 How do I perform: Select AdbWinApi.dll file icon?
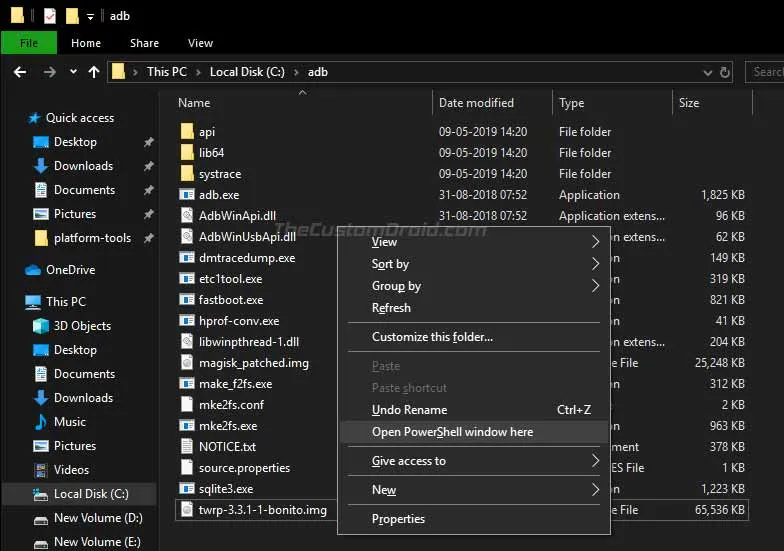(187, 216)
